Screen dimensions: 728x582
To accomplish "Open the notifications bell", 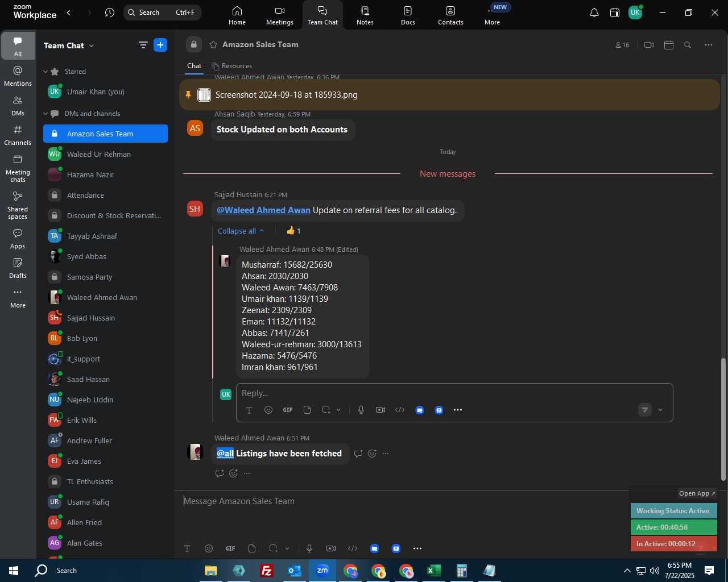I will coord(594,13).
